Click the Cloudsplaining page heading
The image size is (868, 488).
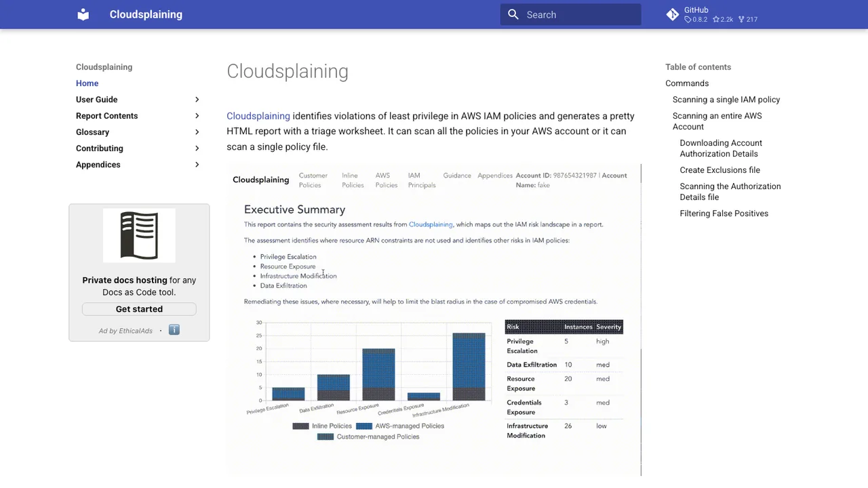[288, 71]
